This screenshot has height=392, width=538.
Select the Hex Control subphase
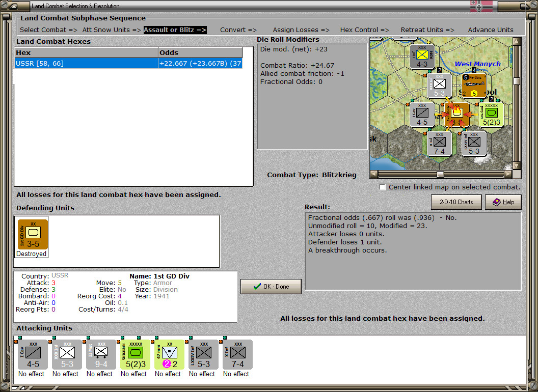coord(364,30)
